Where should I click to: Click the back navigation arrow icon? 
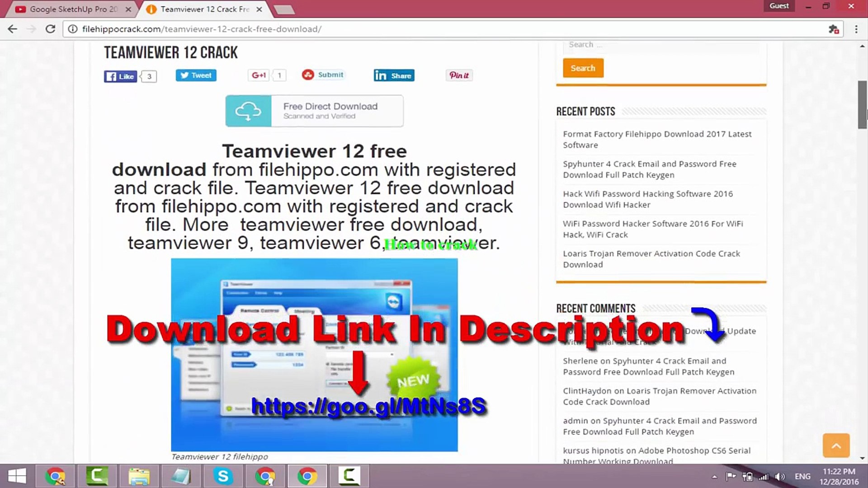click(x=13, y=28)
